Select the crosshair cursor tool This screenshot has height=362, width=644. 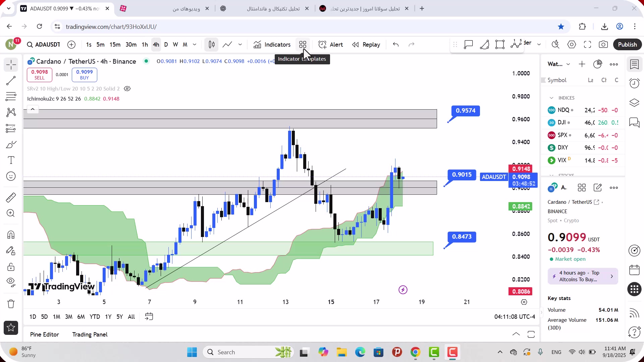[11, 65]
